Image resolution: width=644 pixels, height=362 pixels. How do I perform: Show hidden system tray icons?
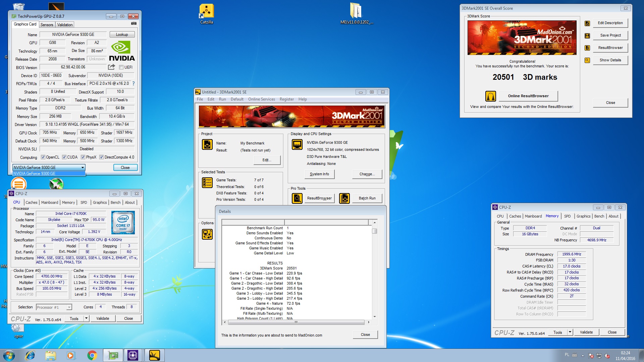click(x=583, y=355)
